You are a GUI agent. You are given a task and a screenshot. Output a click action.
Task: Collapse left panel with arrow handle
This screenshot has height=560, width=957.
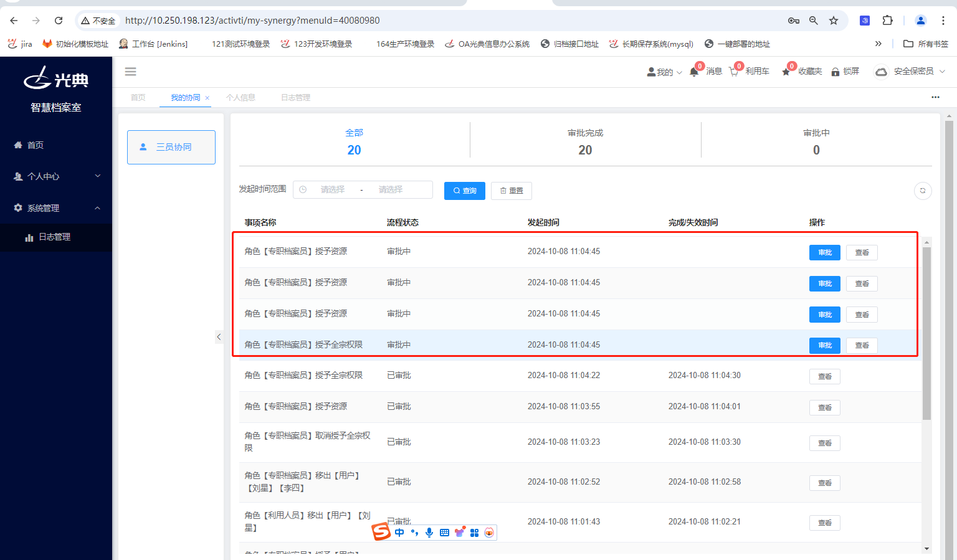coord(219,337)
